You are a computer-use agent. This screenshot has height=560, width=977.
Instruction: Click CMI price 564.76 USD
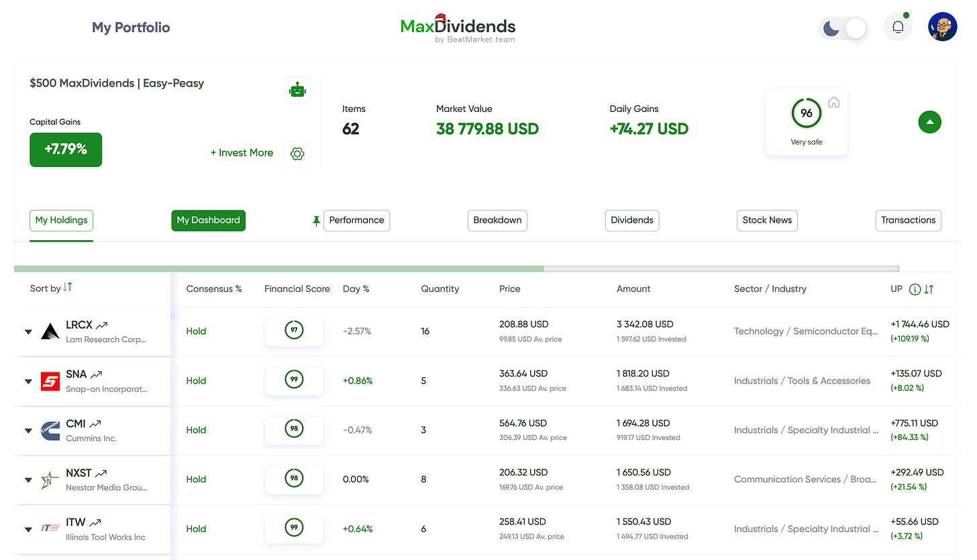click(x=523, y=423)
